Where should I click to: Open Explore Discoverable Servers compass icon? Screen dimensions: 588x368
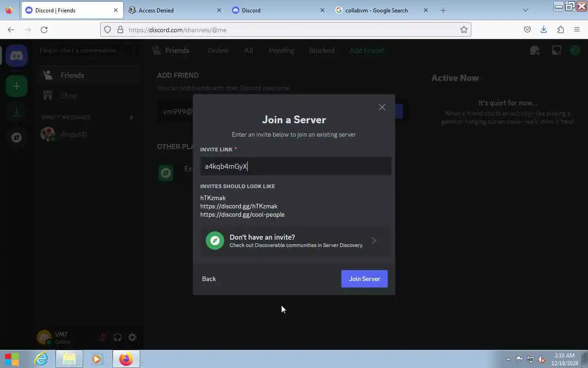click(x=17, y=138)
